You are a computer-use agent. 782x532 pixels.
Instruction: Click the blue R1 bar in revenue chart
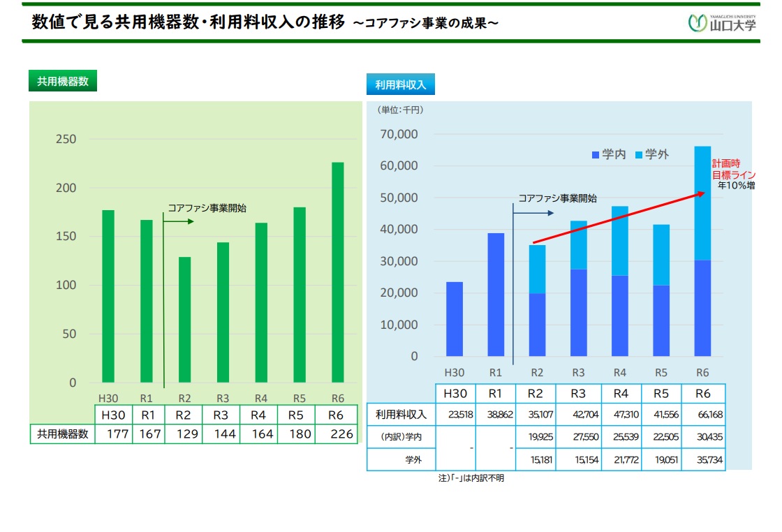click(x=496, y=295)
